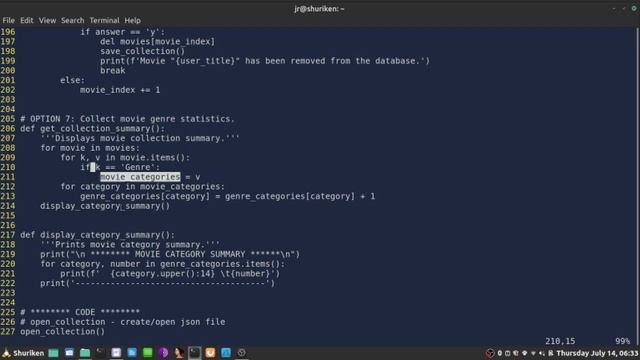Open the gray circular icon at taskbar end
Viewport: 640px width, 360px height.
[x=242, y=353]
